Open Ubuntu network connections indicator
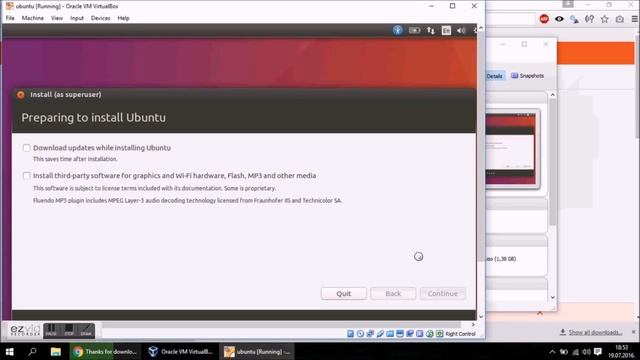 point(431,30)
